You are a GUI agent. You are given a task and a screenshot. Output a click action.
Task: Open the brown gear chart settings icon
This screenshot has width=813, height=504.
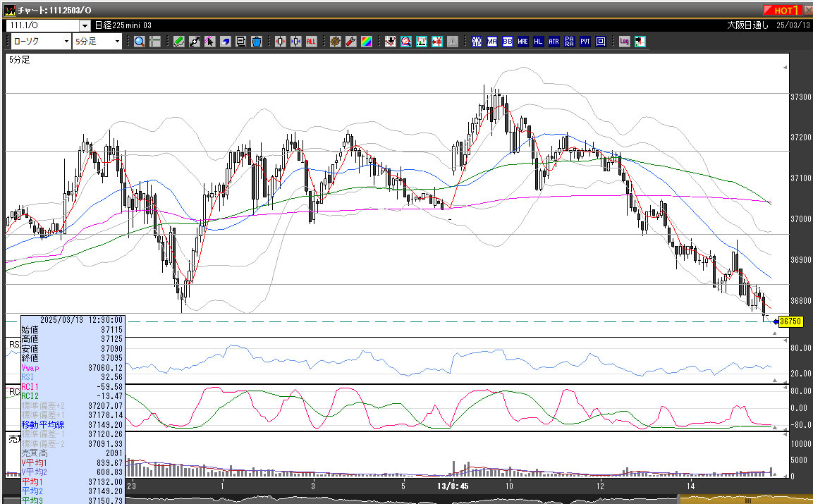(x=336, y=42)
